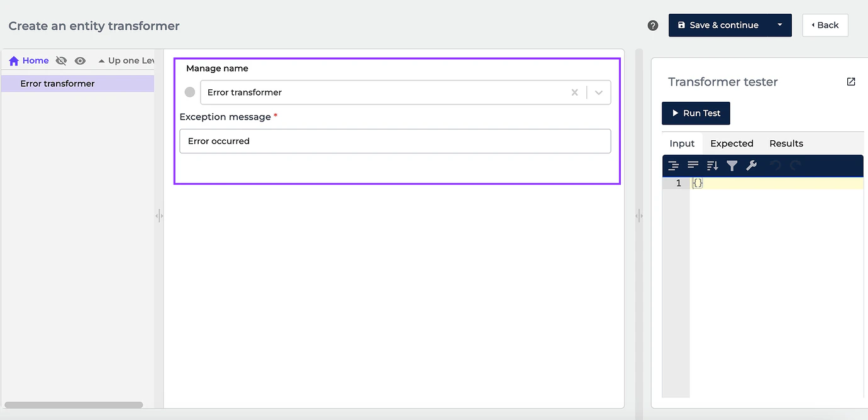Viewport: 868px width, 420px height.
Task: Click the right panel splitter handle
Action: (639, 216)
